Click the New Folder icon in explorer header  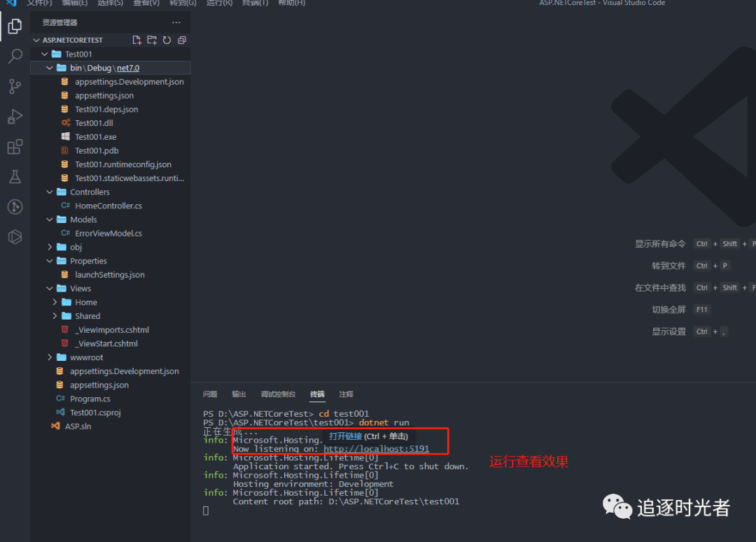[152, 40]
